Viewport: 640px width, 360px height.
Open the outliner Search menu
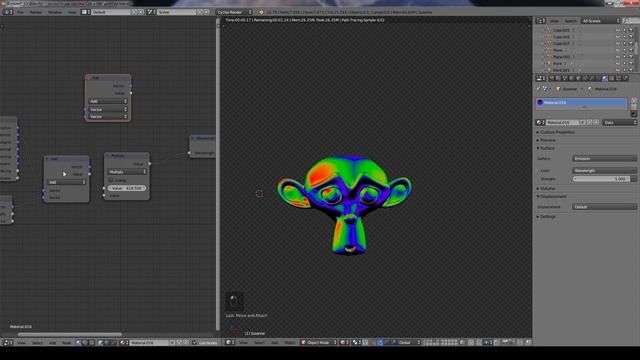[571, 21]
